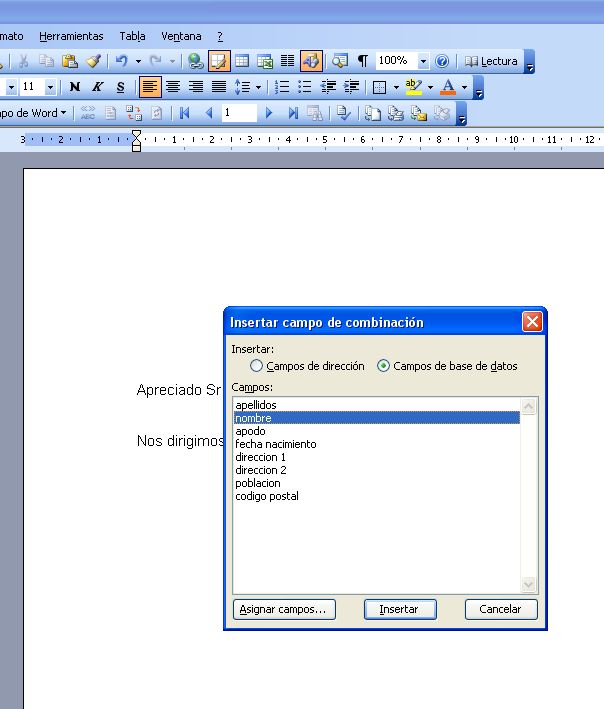Viewport: 604px width, 709px height.
Task: Select the Campos de base de datos option
Action: click(384, 366)
